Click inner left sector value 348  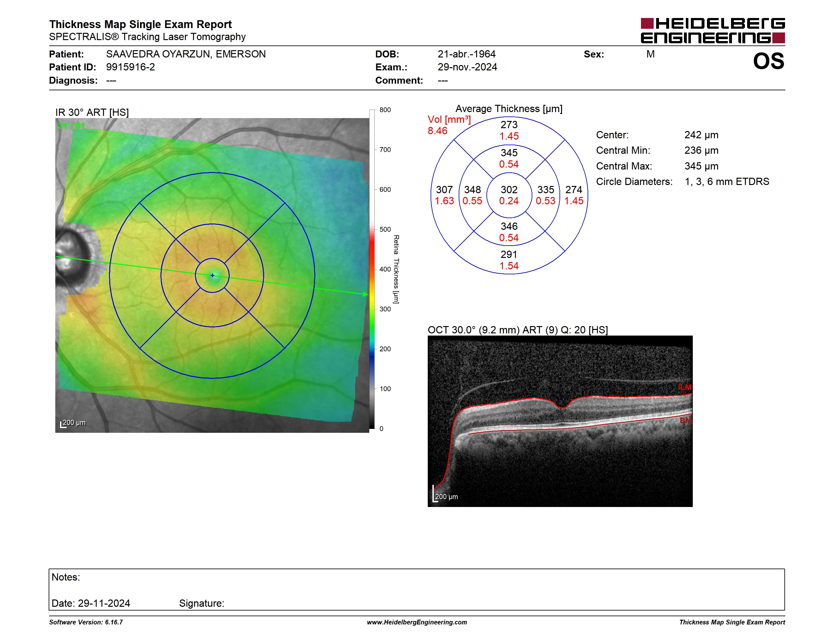472,190
